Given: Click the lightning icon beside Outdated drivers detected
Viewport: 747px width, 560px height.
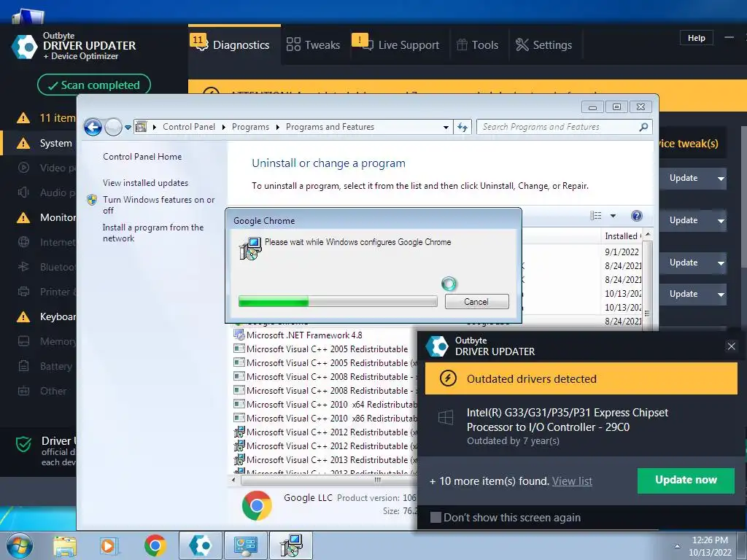Looking at the screenshot, I should [x=448, y=378].
